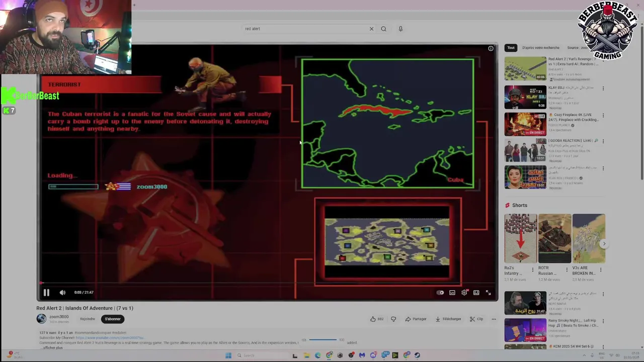Expand description with '...afficher plus'

(51, 347)
